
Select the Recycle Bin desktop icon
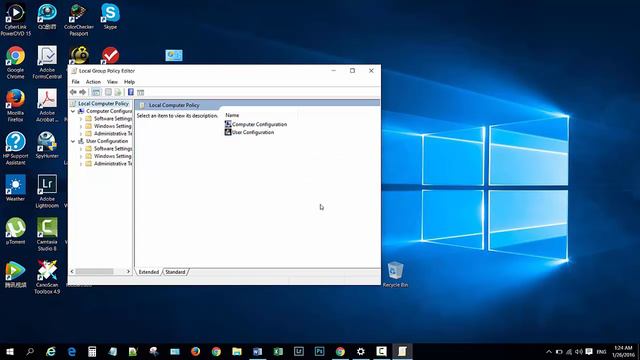[x=395, y=274]
